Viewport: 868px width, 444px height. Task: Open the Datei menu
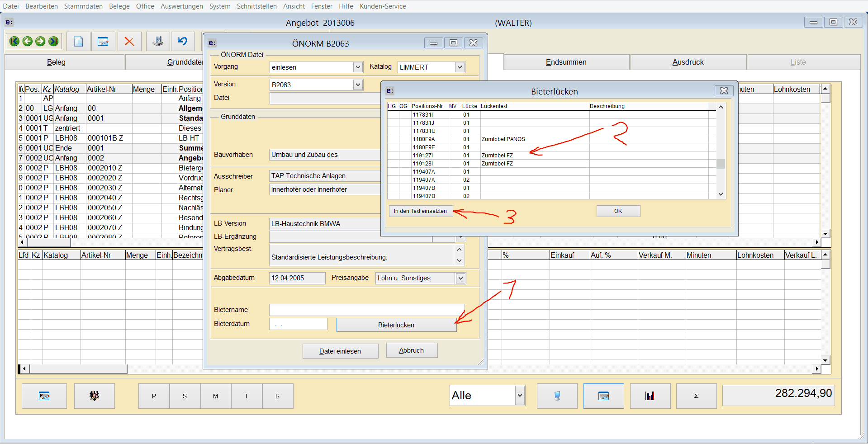(11, 6)
